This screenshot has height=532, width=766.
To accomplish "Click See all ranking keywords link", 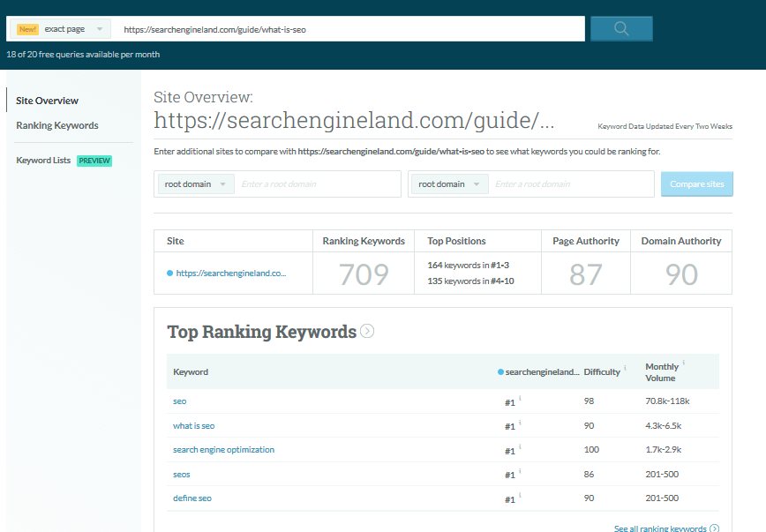I will pyautogui.click(x=660, y=528).
